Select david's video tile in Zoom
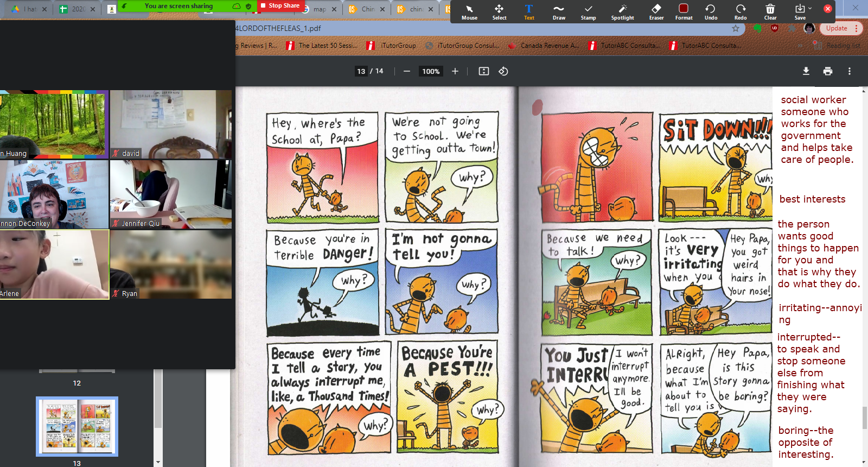Screen dimensions: 868x467 coord(171,124)
